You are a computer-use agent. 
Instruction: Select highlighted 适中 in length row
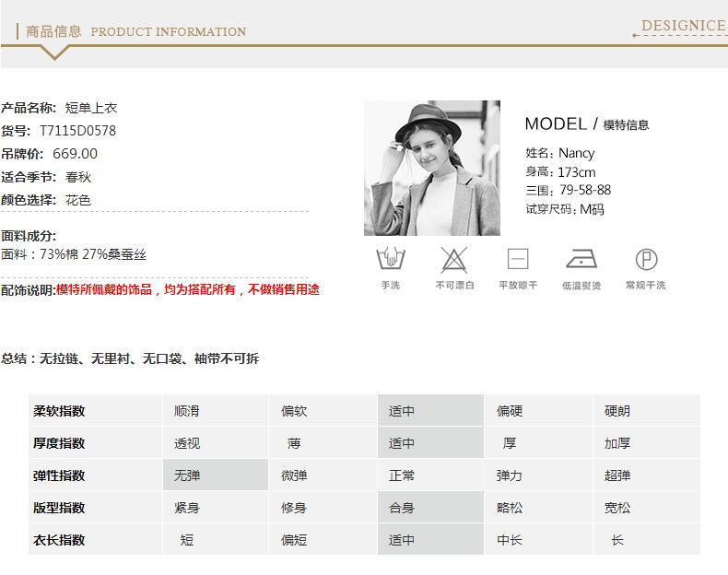pyautogui.click(x=429, y=540)
